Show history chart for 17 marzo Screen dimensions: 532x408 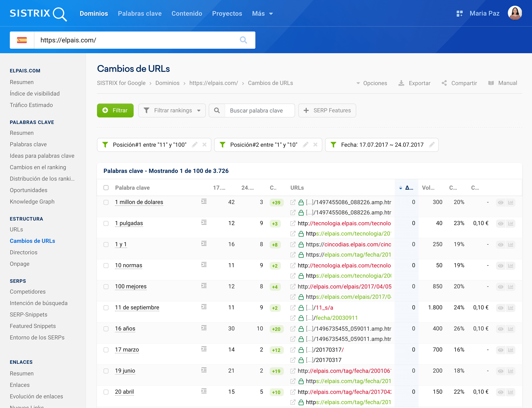click(511, 350)
